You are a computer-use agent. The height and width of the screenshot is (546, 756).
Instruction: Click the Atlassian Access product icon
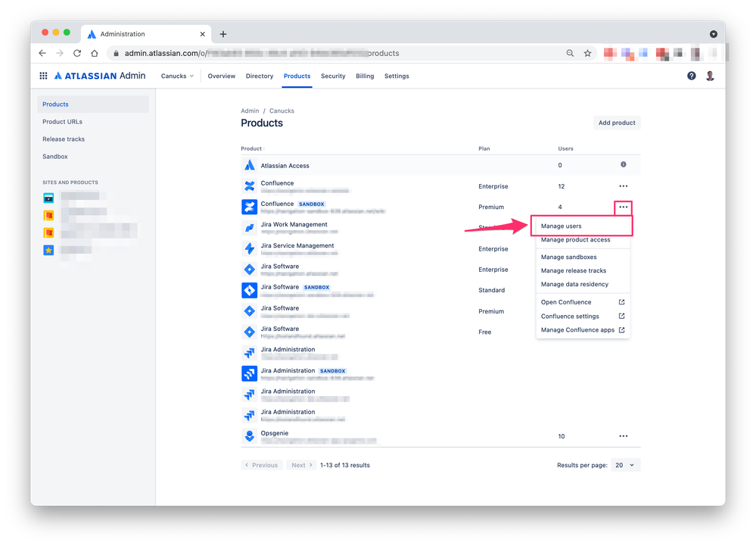click(x=249, y=164)
